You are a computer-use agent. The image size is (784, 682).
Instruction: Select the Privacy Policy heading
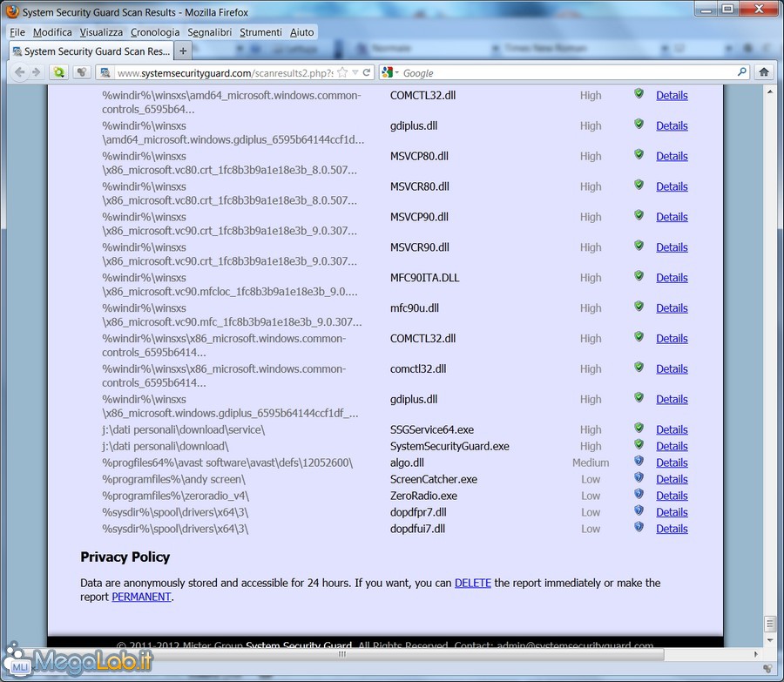tap(125, 557)
